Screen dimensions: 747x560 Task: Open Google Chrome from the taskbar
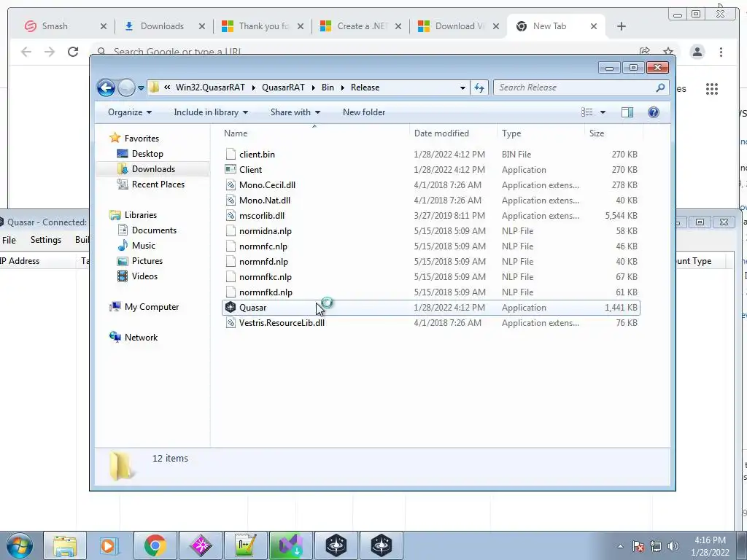click(x=155, y=545)
